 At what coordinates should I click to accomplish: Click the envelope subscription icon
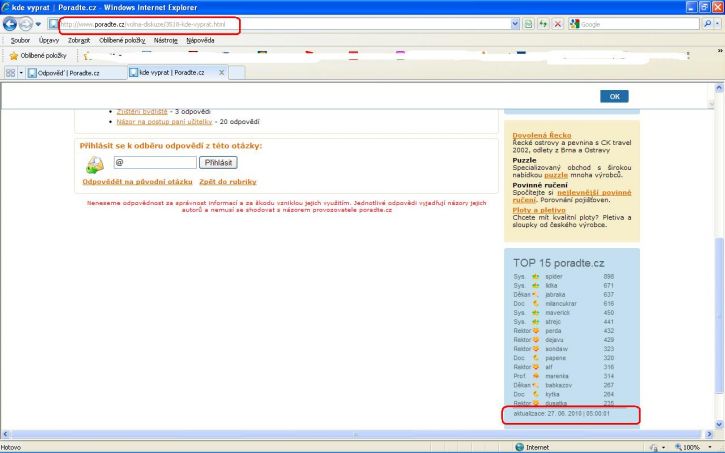(95, 165)
